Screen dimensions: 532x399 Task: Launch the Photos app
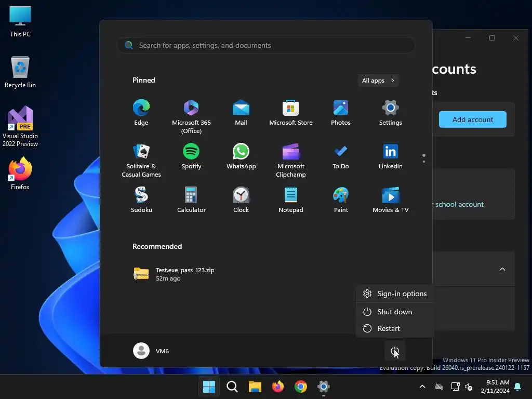[341, 113]
